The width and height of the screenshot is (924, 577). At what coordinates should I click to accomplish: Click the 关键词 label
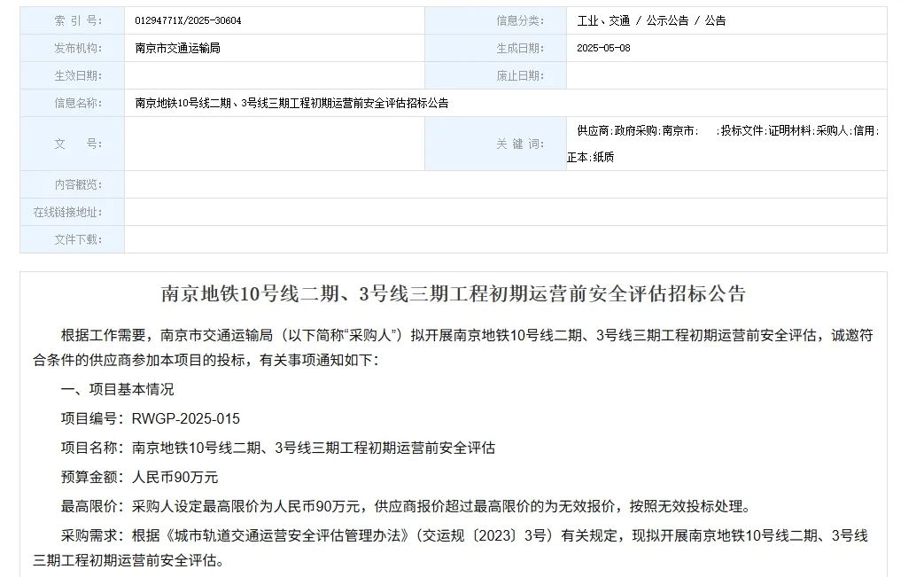(x=520, y=144)
